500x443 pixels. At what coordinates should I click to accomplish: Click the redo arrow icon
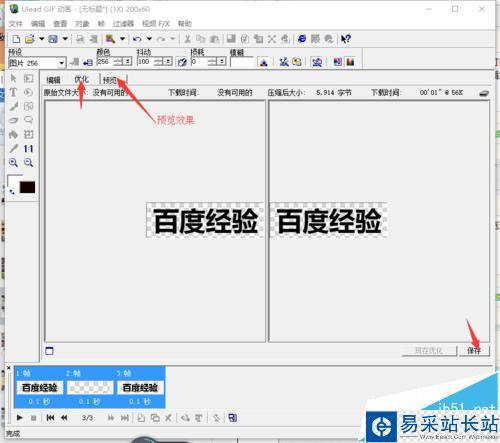coord(161,39)
